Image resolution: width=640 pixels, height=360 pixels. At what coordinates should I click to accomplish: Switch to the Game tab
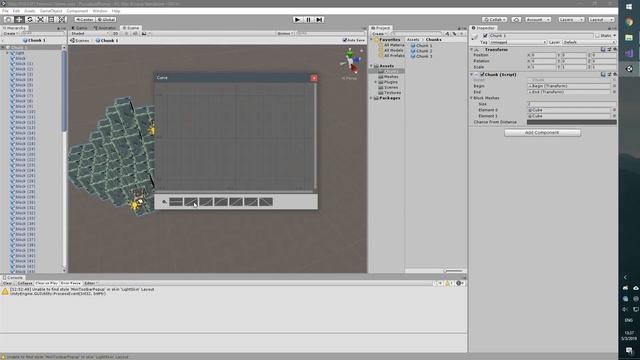(80, 28)
